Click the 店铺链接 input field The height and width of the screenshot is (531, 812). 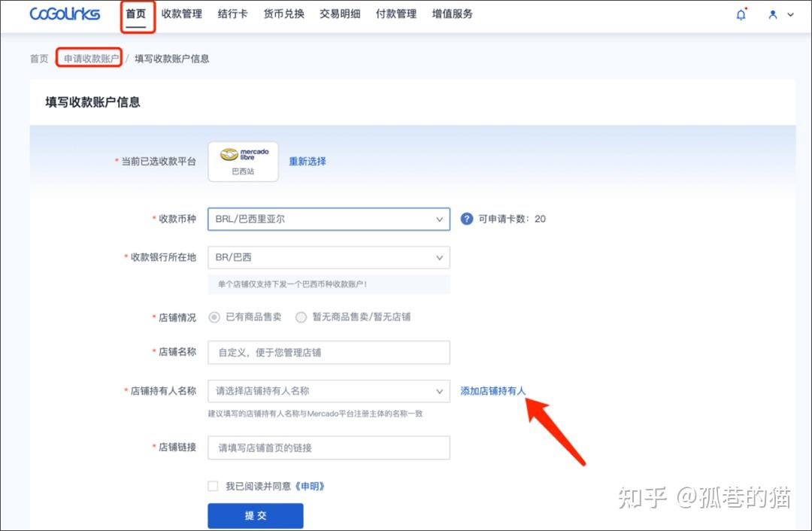[x=329, y=447]
